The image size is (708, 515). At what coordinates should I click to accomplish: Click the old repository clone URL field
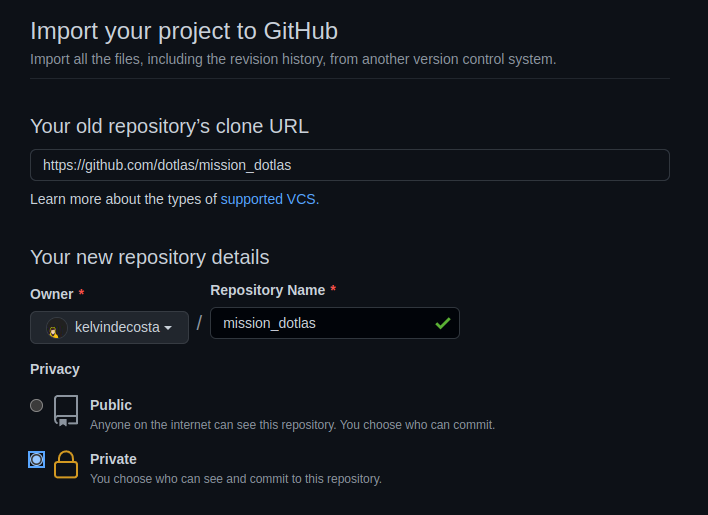click(x=349, y=165)
